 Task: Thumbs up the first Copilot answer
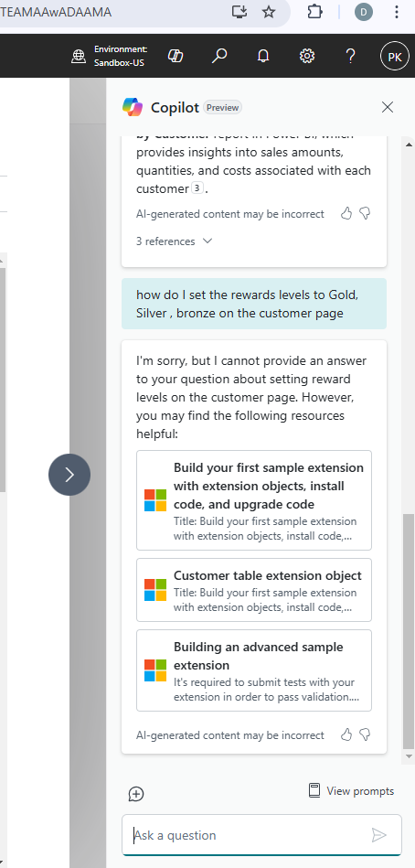pos(346,214)
